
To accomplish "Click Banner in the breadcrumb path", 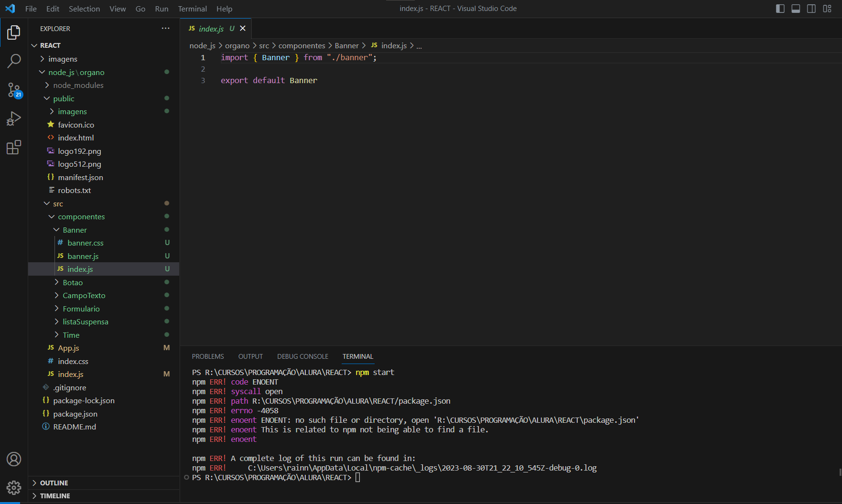I will pos(346,46).
